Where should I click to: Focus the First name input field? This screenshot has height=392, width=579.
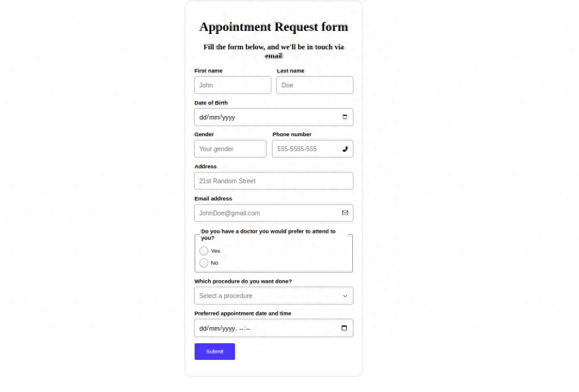point(232,85)
